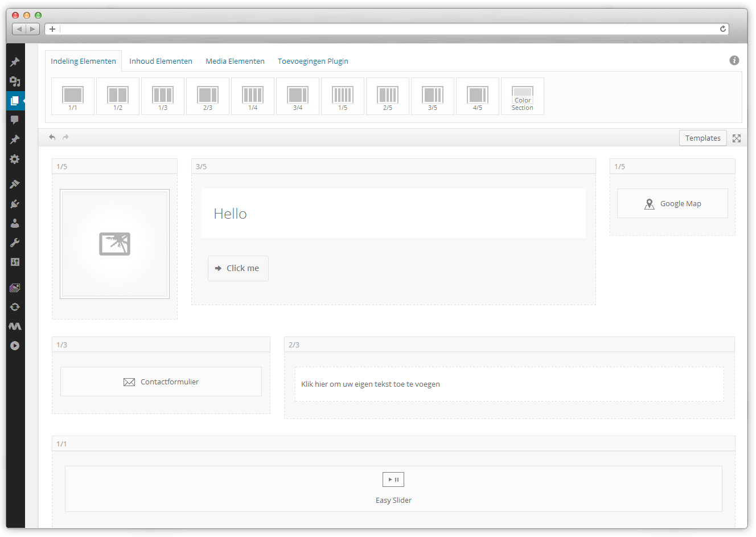Switch to Inhoud Elementen tab
The height and width of the screenshot is (537, 756).
coord(161,61)
